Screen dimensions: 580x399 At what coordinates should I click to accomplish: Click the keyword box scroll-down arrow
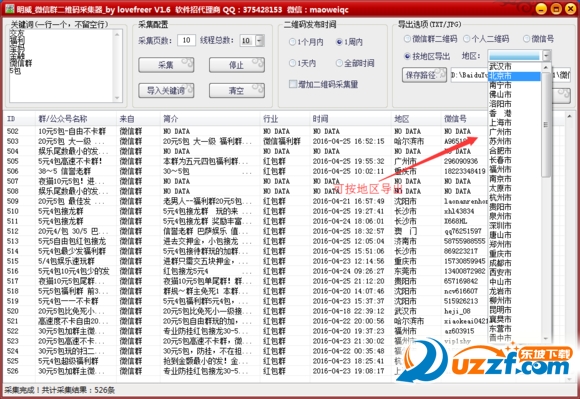(117, 98)
